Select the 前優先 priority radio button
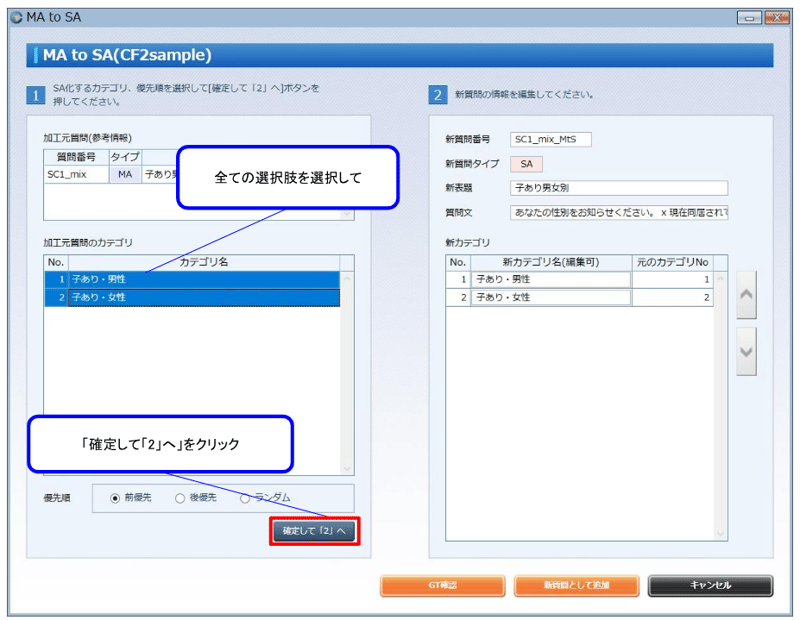 [115, 497]
